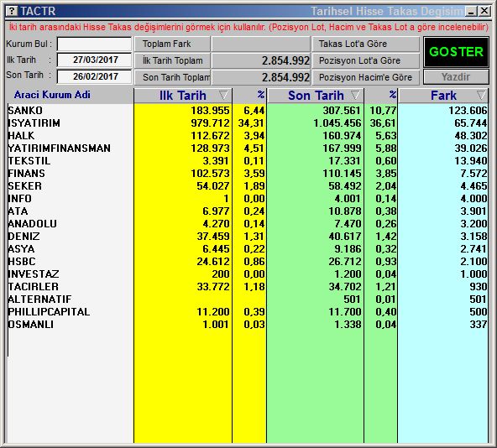
Task: Click the Ilk Tarih sort triangle
Action: [223, 95]
